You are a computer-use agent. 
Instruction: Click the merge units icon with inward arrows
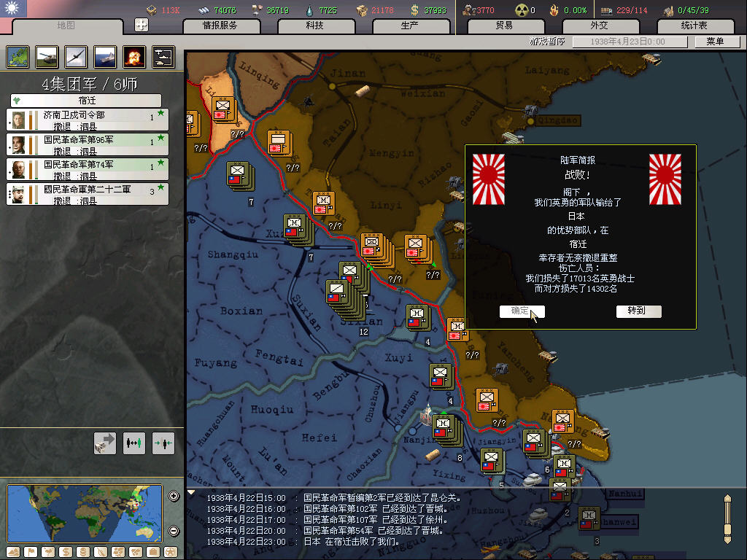click(x=163, y=443)
